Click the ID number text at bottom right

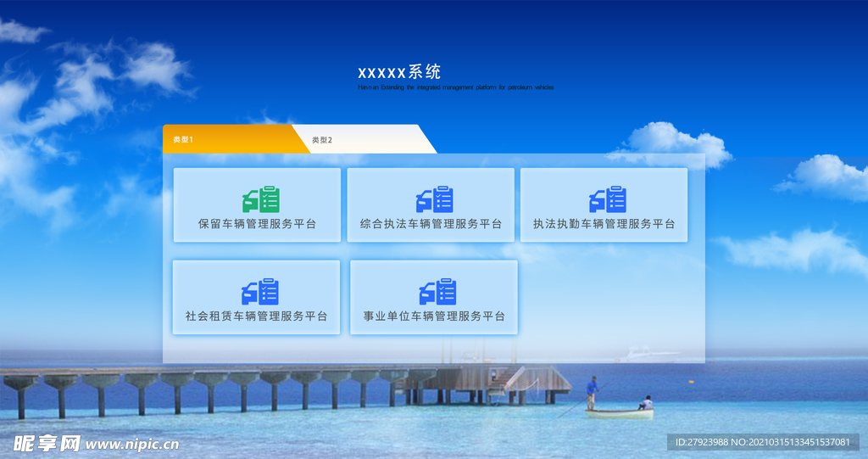coord(764,442)
